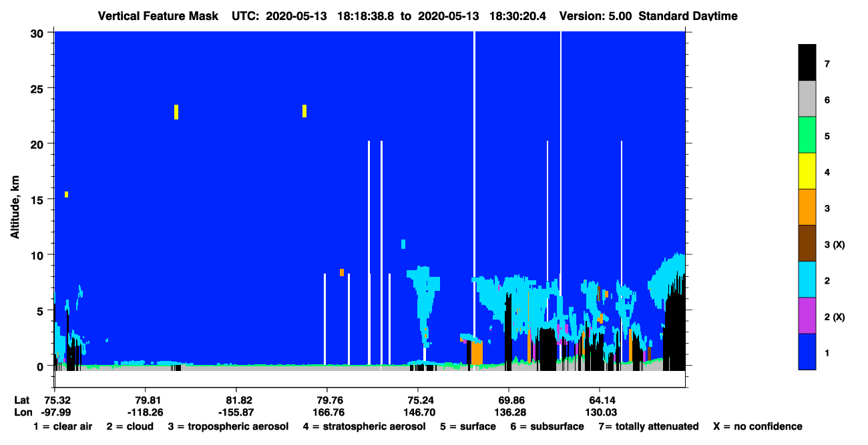Click the '2 = cloud' legend text
The image size is (868, 445).
[130, 426]
